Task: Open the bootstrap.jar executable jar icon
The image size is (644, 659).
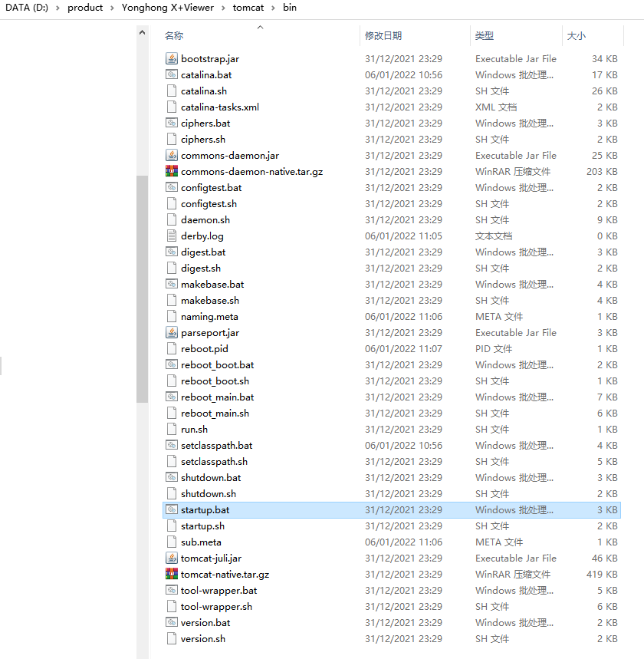Action: pos(172,58)
